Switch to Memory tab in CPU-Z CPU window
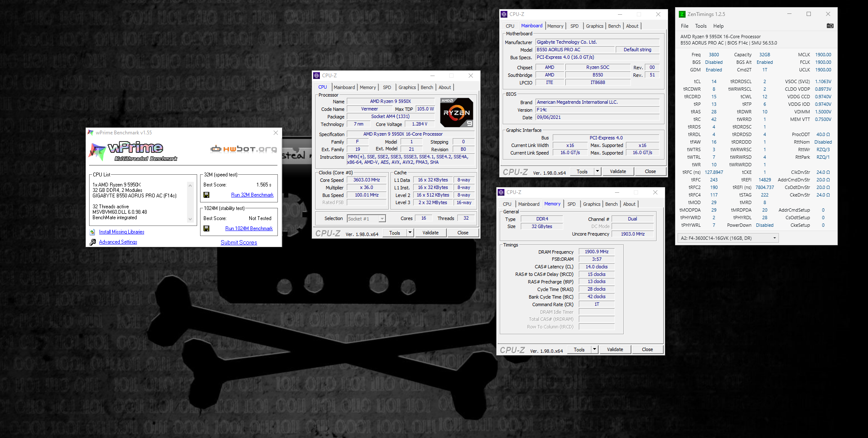Screen dimensions: 868x438 (x=368, y=87)
